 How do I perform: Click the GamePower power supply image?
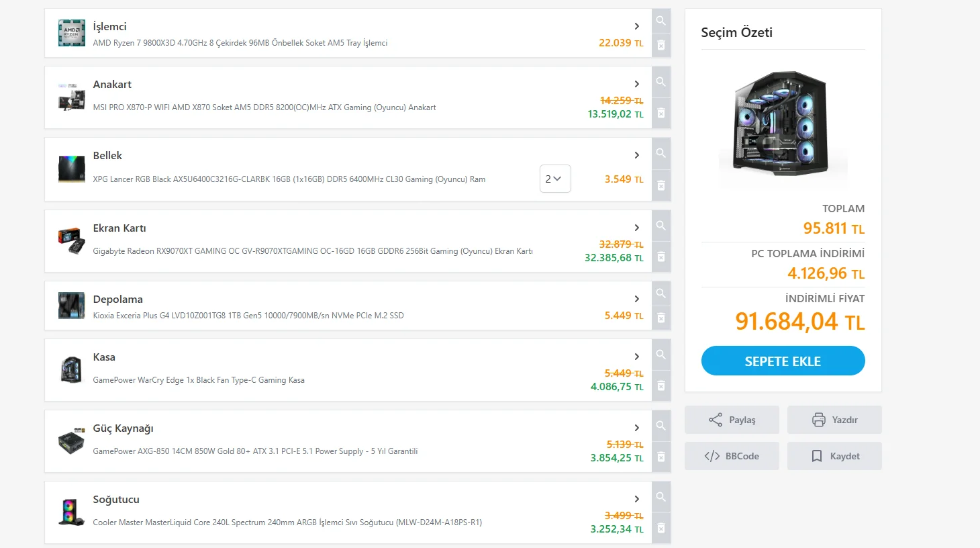[72, 441]
